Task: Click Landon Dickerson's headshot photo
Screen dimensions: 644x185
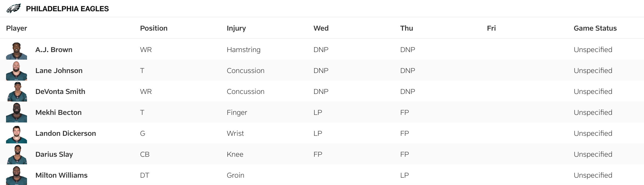Action: pos(17,134)
